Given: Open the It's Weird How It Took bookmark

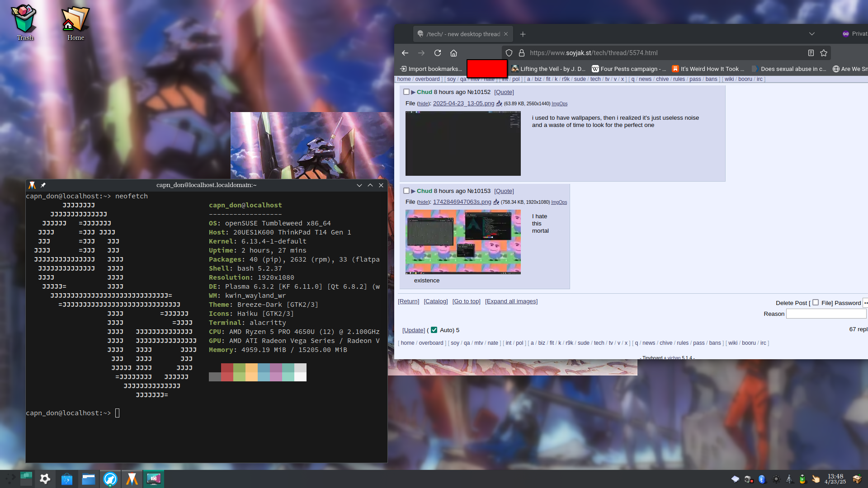Looking at the screenshot, I should (708, 69).
